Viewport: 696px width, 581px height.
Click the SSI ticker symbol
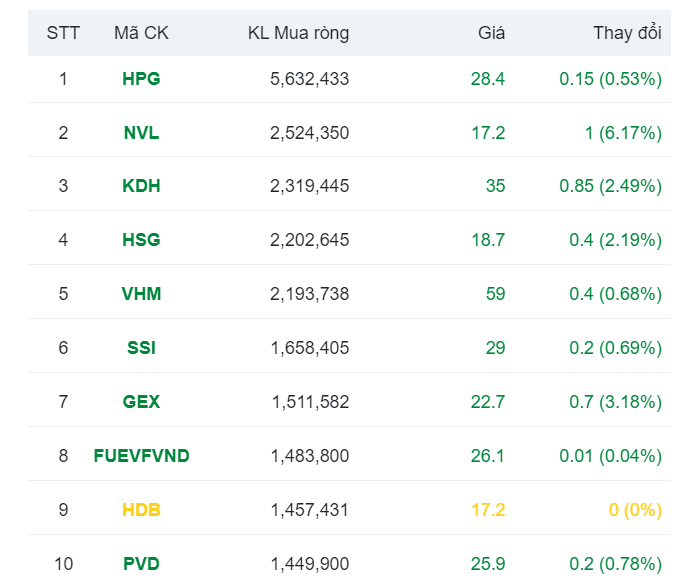(x=141, y=348)
